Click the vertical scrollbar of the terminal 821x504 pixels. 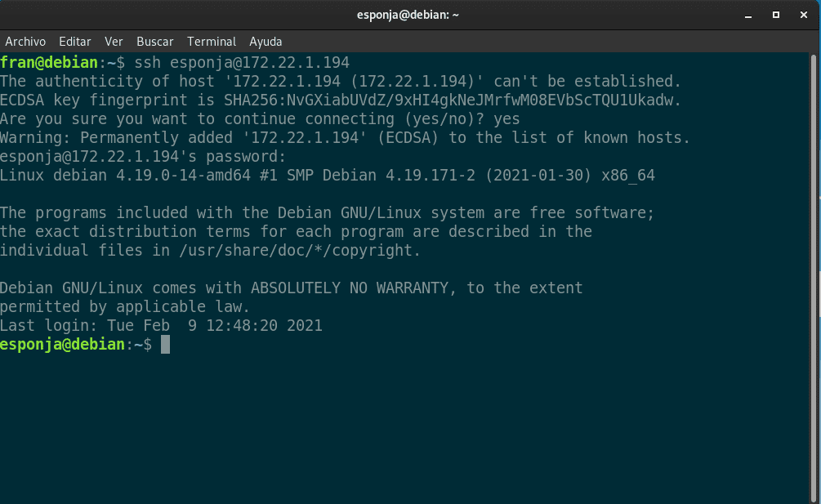pyautogui.click(x=814, y=278)
